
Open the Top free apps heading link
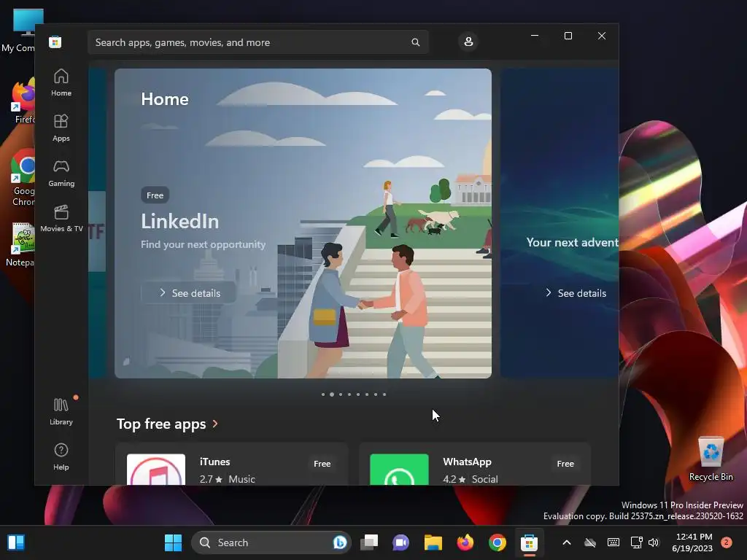click(161, 424)
